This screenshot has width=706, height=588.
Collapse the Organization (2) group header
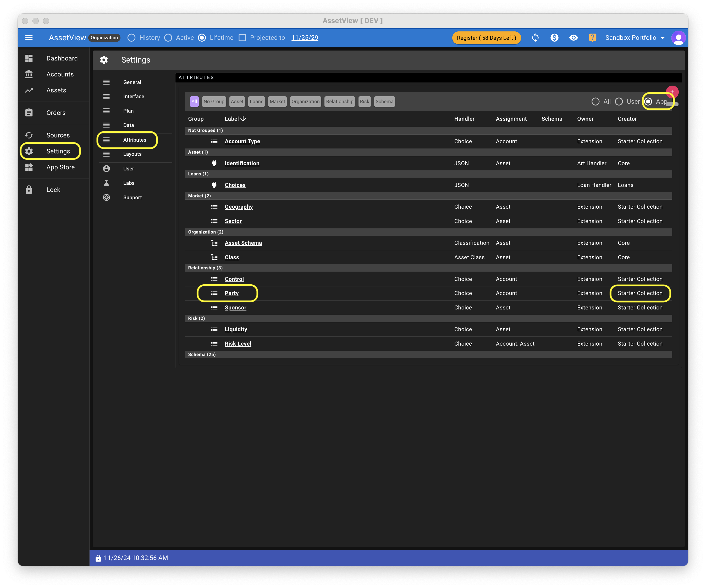tap(428, 232)
